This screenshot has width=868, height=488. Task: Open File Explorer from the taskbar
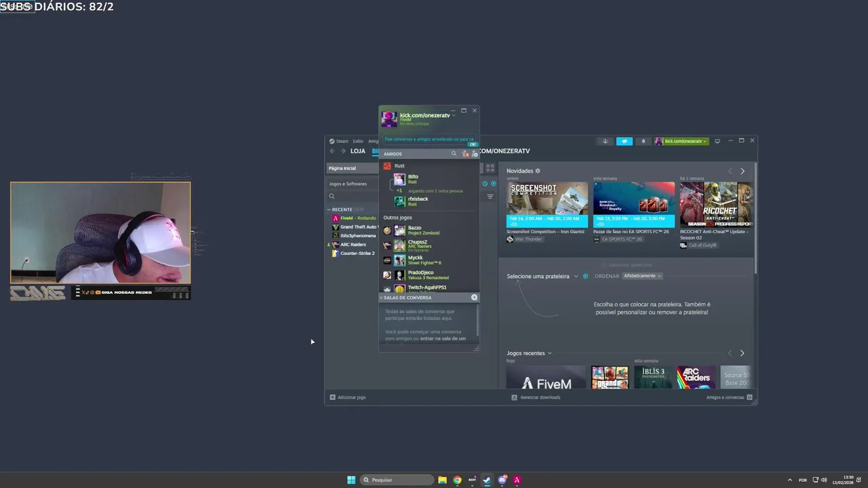(x=442, y=480)
